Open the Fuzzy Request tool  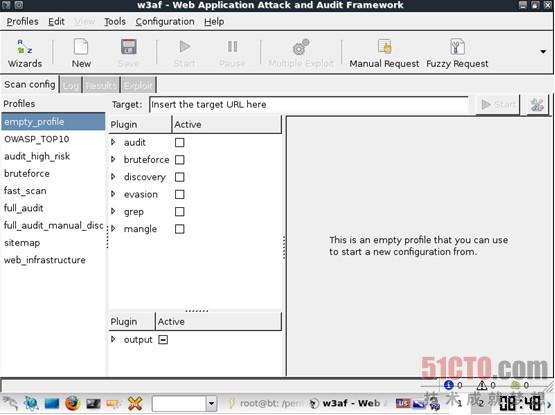coord(457,53)
